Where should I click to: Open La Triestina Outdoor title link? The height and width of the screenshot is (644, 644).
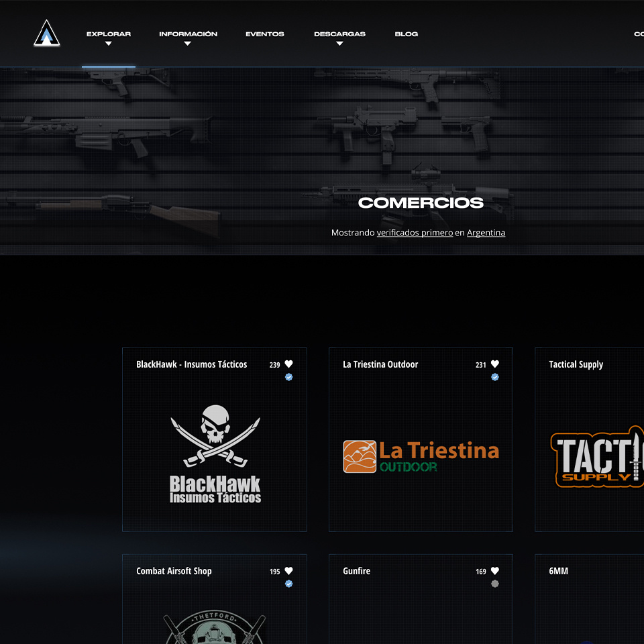[x=380, y=364]
